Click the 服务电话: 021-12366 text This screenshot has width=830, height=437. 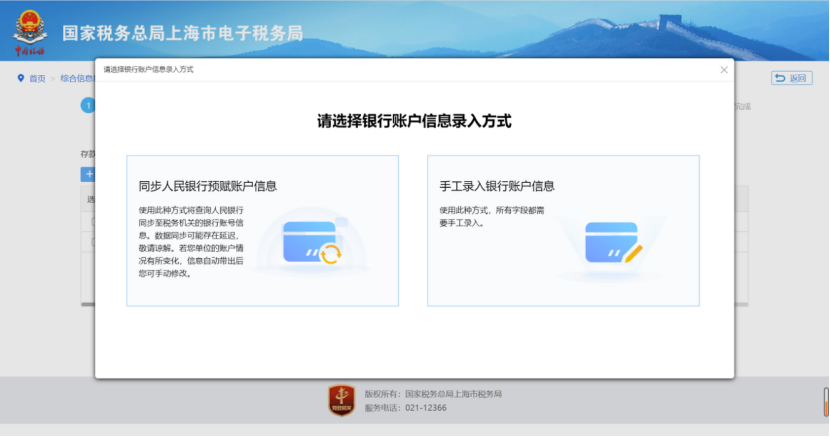[405, 408]
